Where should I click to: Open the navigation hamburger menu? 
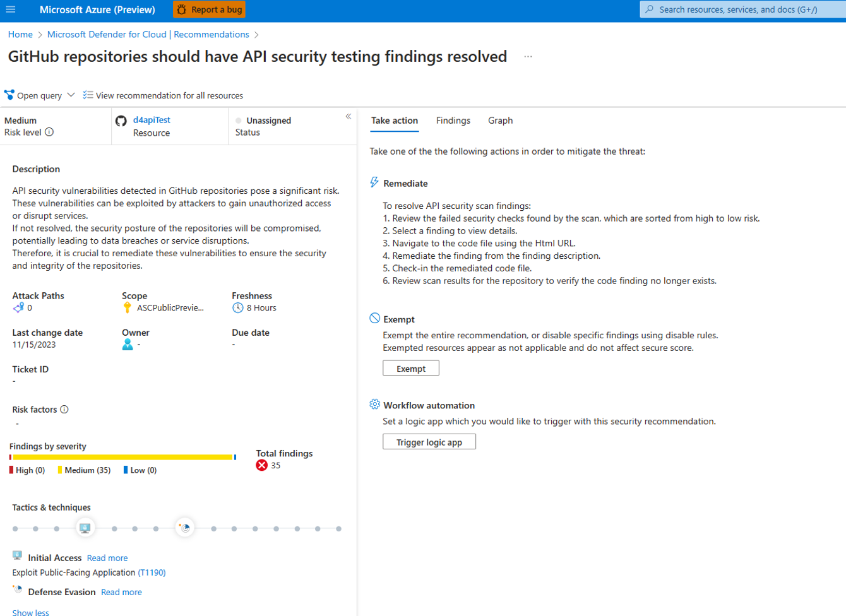pyautogui.click(x=10, y=9)
